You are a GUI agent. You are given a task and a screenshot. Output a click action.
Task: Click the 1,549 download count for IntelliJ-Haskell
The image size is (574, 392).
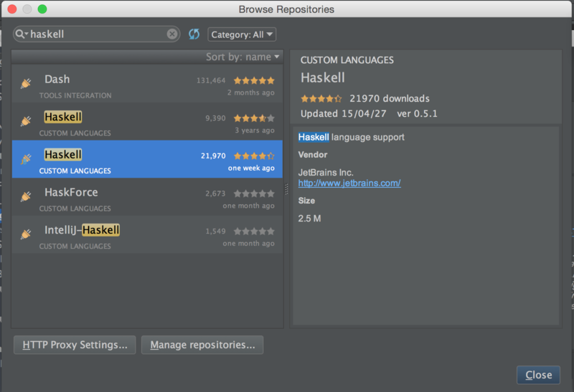(215, 231)
